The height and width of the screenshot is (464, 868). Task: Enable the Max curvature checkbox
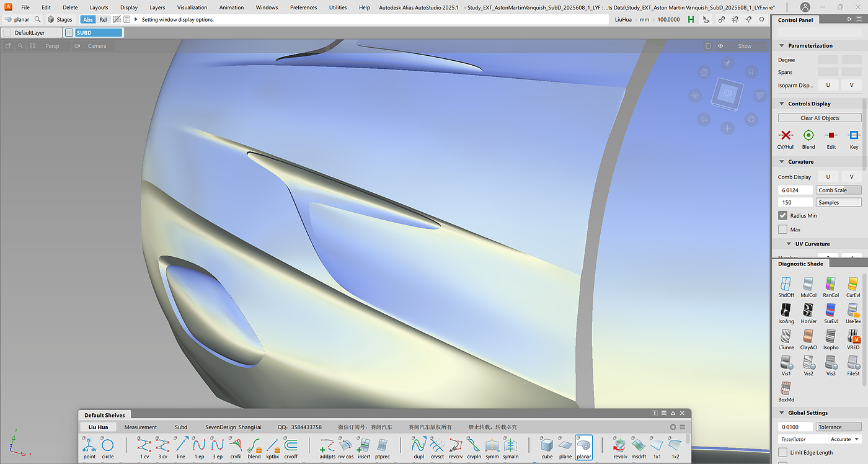click(783, 230)
